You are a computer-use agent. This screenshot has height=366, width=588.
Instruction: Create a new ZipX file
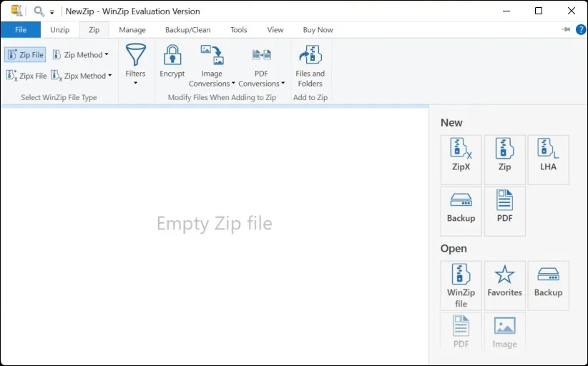coord(461,159)
